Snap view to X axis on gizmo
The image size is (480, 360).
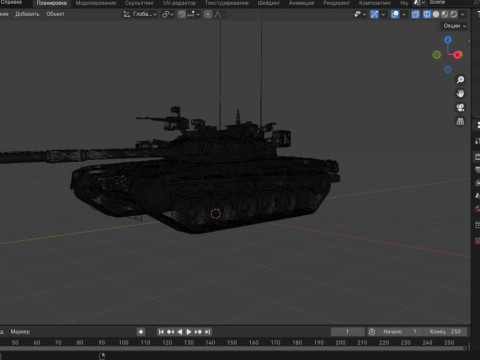pos(457,54)
